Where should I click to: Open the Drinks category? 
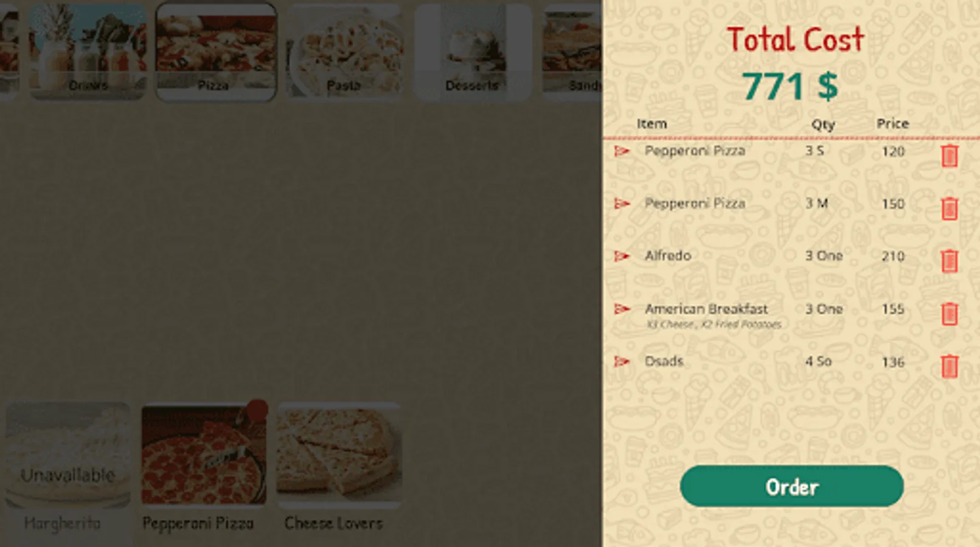(x=88, y=51)
